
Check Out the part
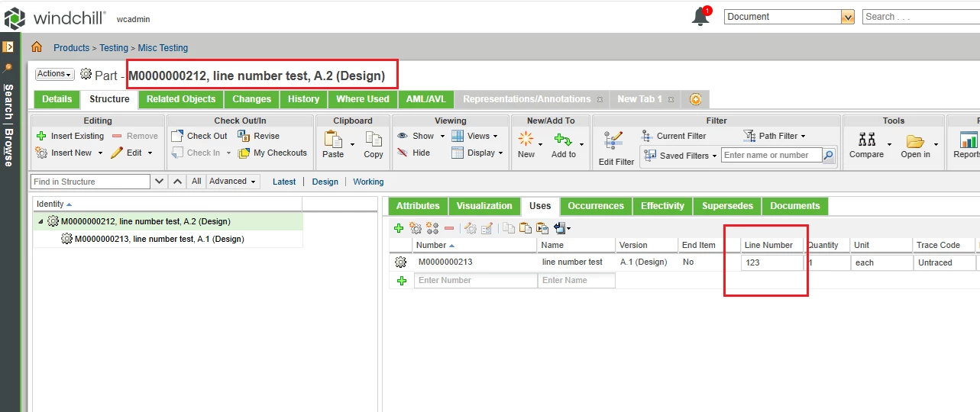tap(199, 136)
